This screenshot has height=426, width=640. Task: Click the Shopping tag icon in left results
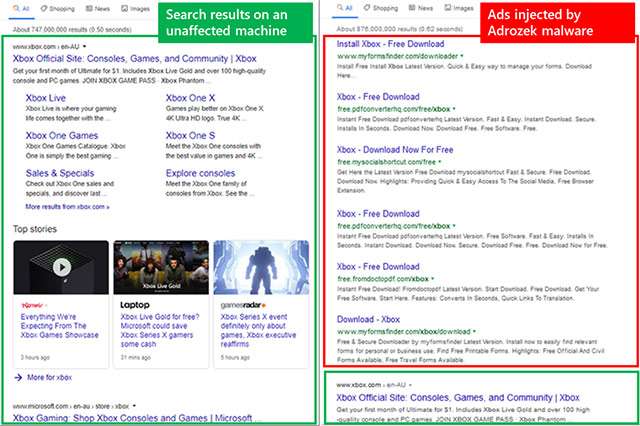point(44,9)
